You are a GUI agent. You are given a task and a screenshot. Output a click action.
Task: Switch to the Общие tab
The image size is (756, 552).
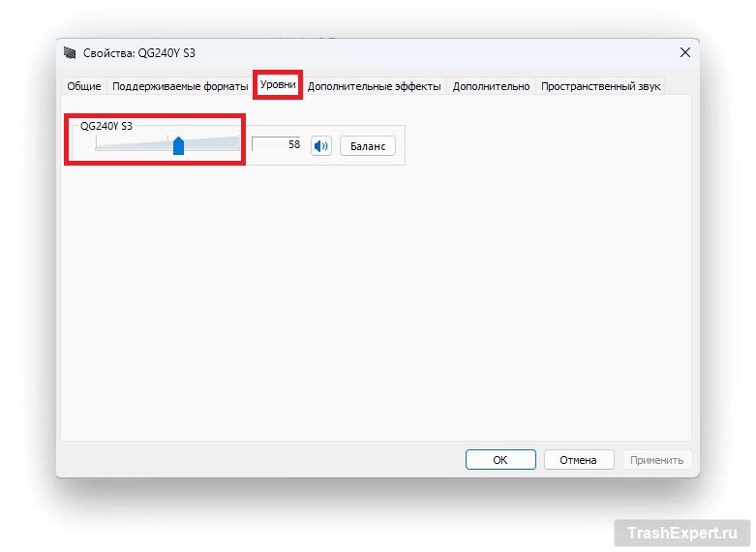click(83, 86)
